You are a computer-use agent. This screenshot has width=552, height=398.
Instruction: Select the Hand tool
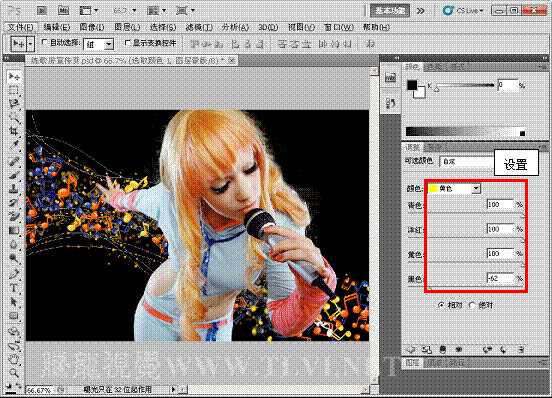coord(14,359)
